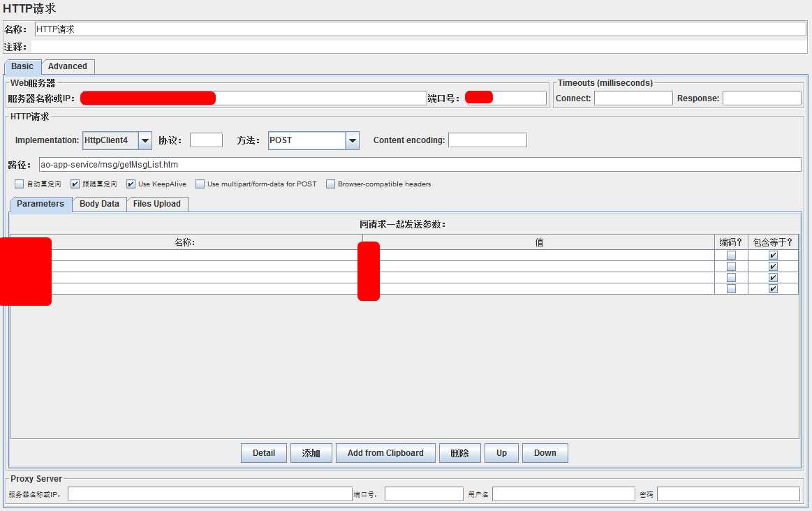This screenshot has width=812, height=511.
Task: Select the Parameters tab
Action: pyautogui.click(x=40, y=204)
